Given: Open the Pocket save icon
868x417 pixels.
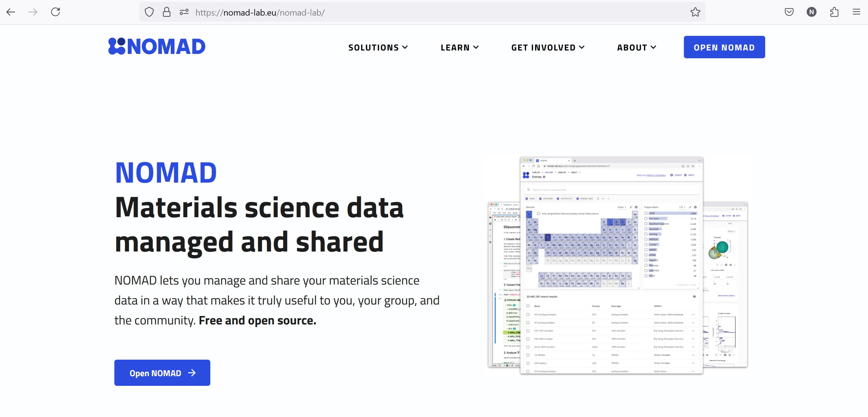Looking at the screenshot, I should click(789, 12).
